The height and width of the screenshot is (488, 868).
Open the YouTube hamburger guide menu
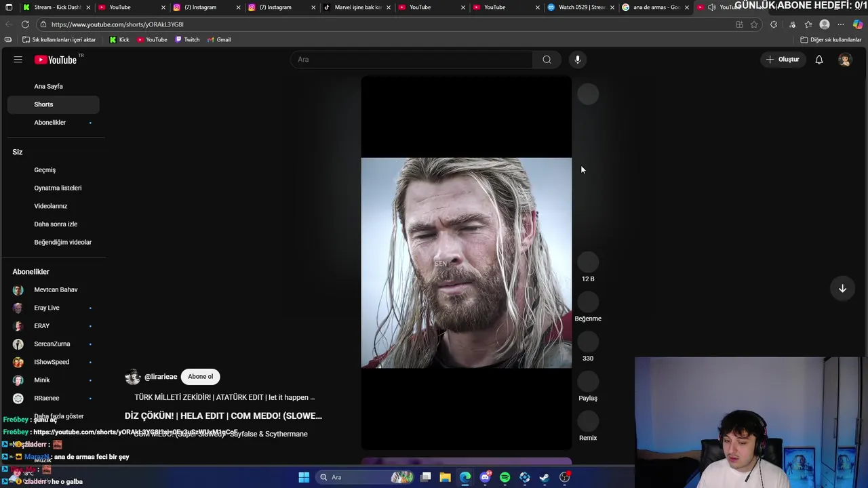[18, 60]
